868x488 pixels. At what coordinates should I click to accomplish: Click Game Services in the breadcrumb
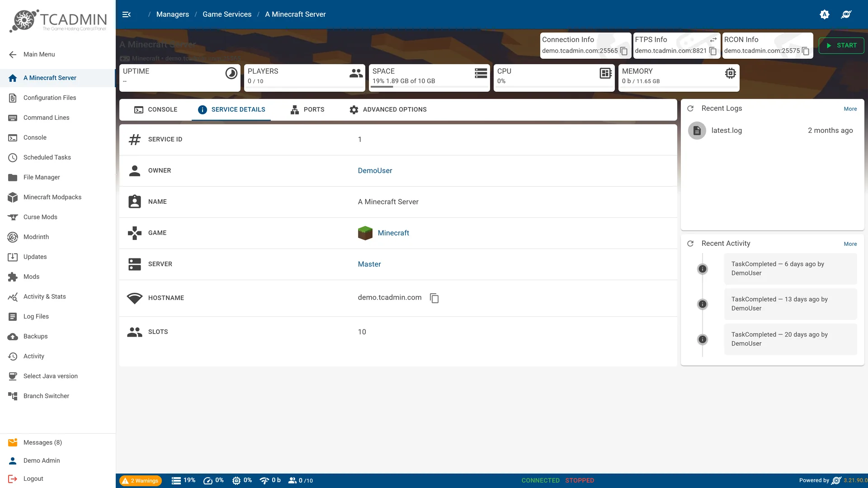[x=227, y=14]
